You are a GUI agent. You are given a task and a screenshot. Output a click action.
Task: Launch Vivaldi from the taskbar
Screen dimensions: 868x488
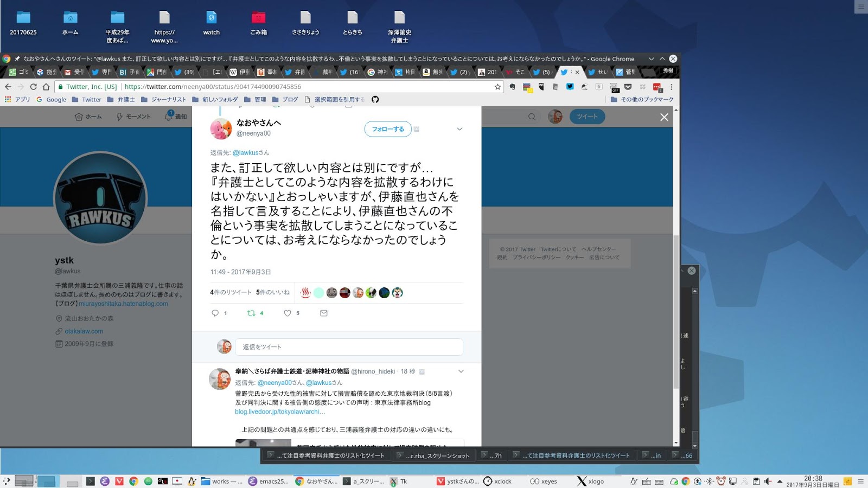coord(119,481)
